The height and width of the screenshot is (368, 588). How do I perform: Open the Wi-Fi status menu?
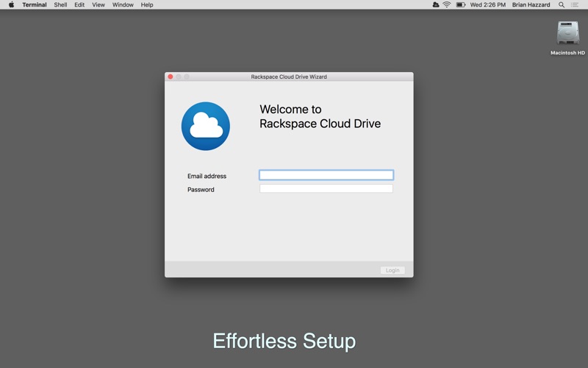pyautogui.click(x=446, y=4)
